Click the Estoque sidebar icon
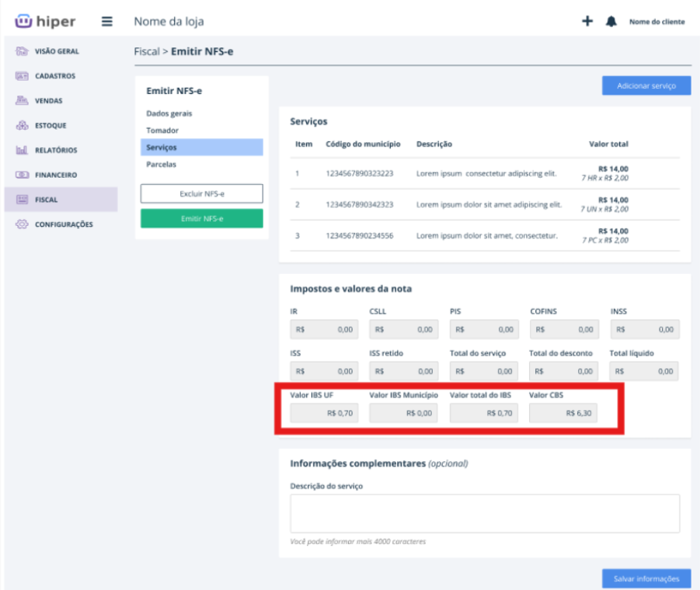Screen dimensions: 700x590 pyautogui.click(x=22, y=125)
